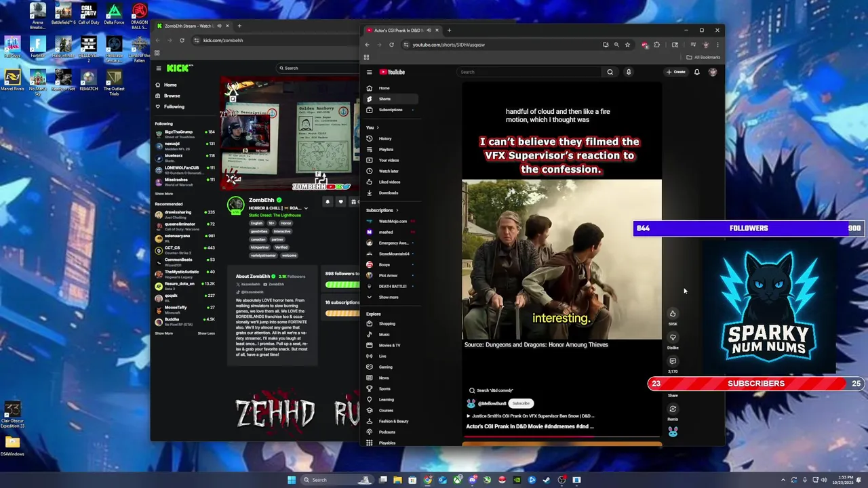Click 'Search "d&d comedy"' suggestion

pyautogui.click(x=491, y=390)
